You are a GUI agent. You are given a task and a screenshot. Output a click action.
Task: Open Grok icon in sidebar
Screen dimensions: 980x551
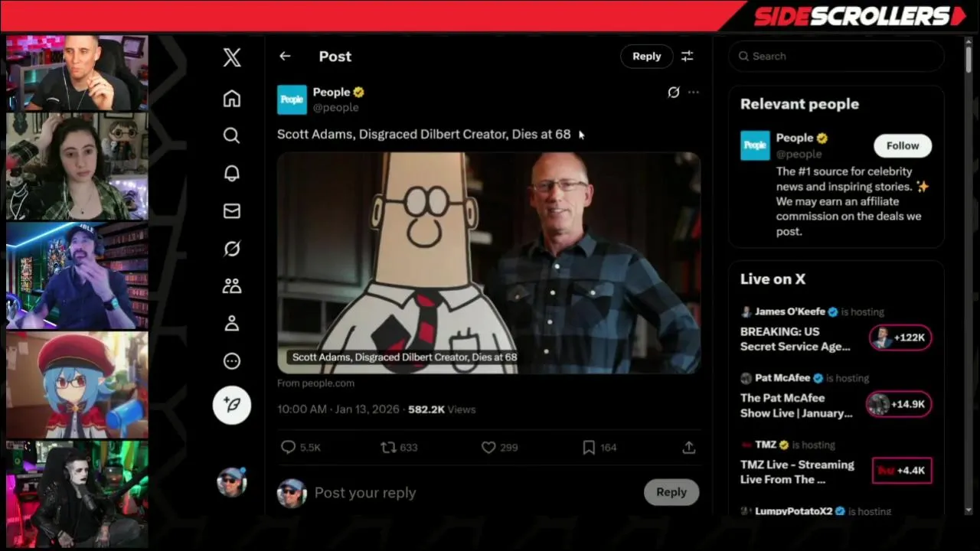point(232,248)
